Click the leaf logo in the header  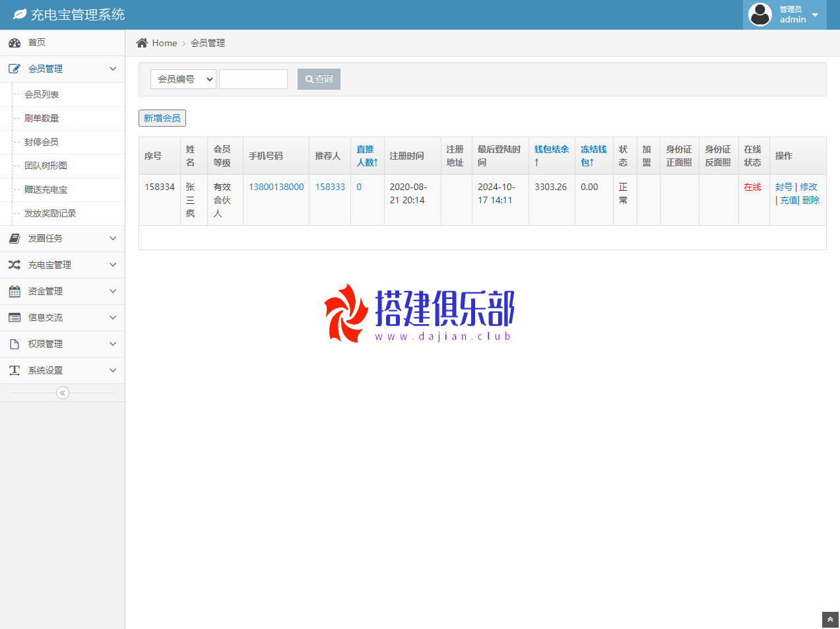[20, 15]
